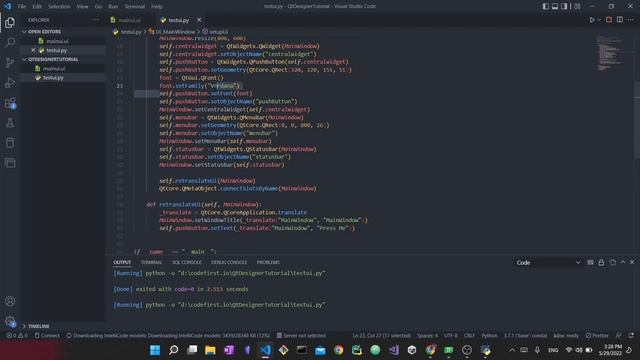Open the Explorer view in activity bar

click(x=10, y=22)
